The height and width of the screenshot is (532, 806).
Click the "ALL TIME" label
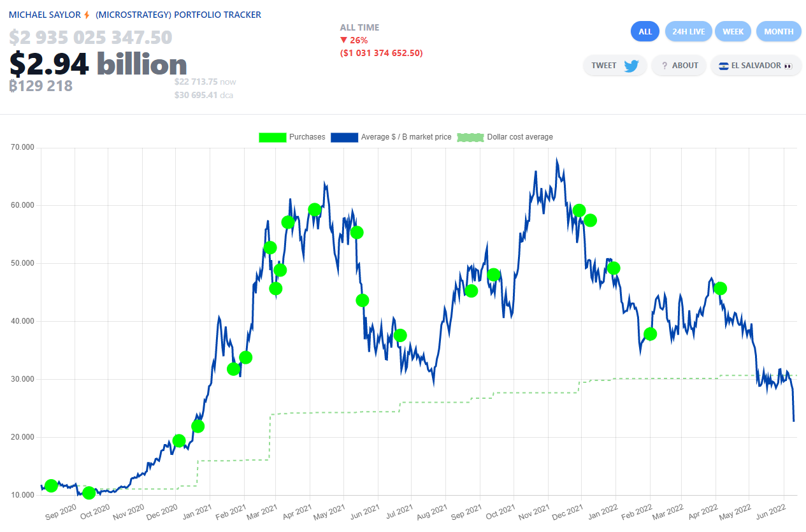(359, 27)
